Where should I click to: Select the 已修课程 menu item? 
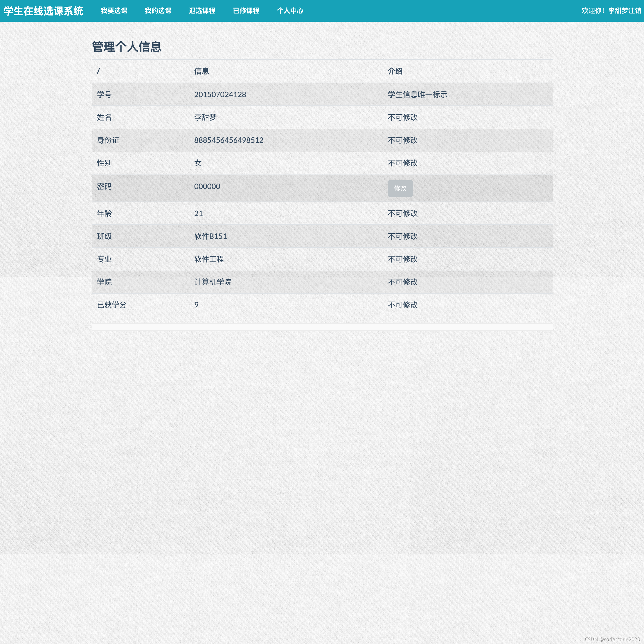pyautogui.click(x=246, y=11)
